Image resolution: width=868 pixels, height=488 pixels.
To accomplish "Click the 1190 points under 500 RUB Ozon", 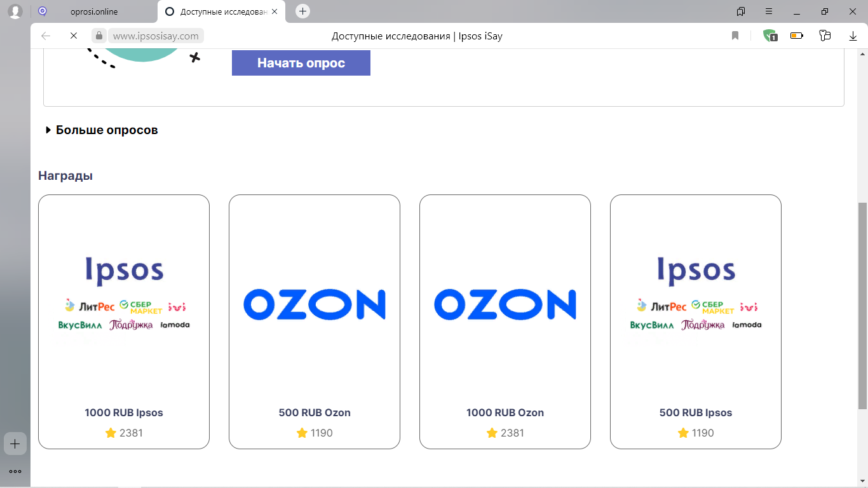I will click(x=322, y=433).
